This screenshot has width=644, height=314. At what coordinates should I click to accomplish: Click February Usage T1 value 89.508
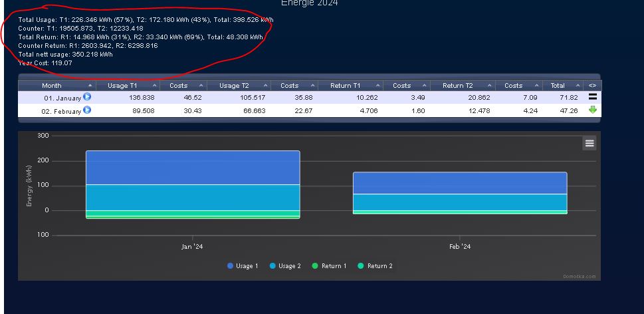(x=142, y=110)
